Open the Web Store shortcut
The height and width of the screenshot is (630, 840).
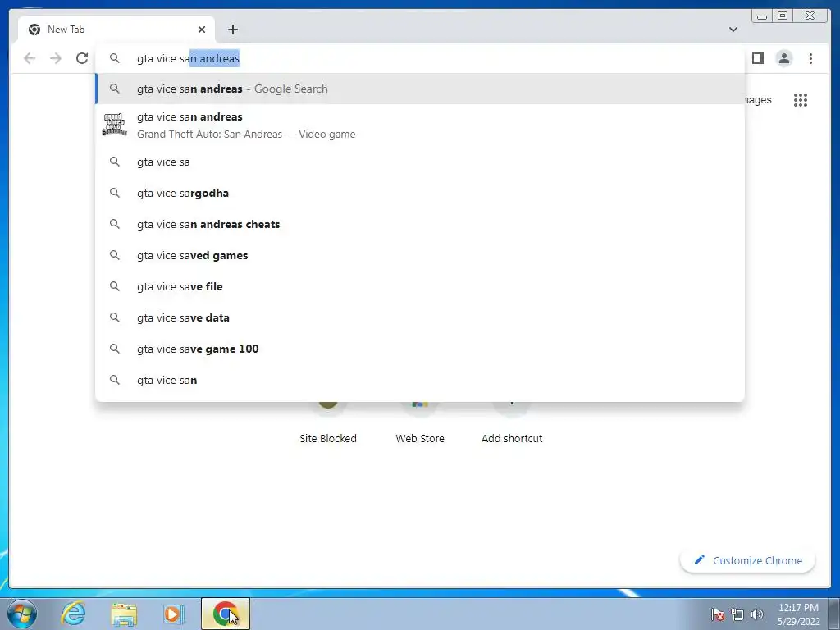click(x=420, y=423)
